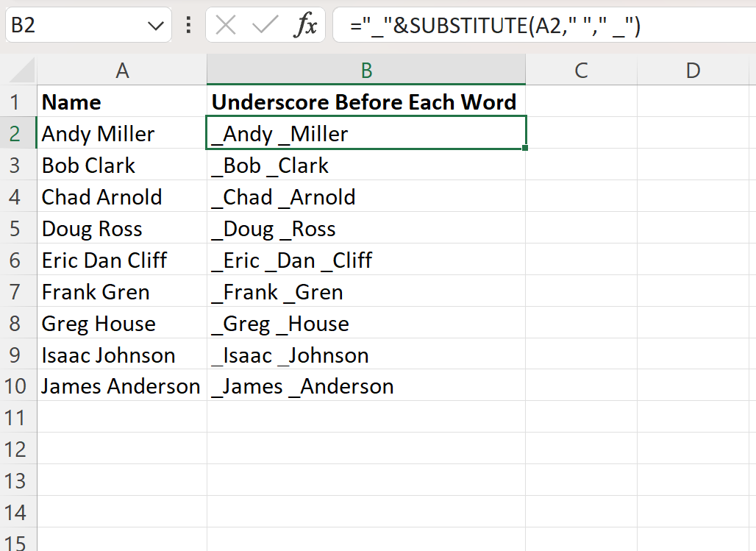Click the Enter checkmark formula icon
The height and width of the screenshot is (551, 756).
pos(264,26)
